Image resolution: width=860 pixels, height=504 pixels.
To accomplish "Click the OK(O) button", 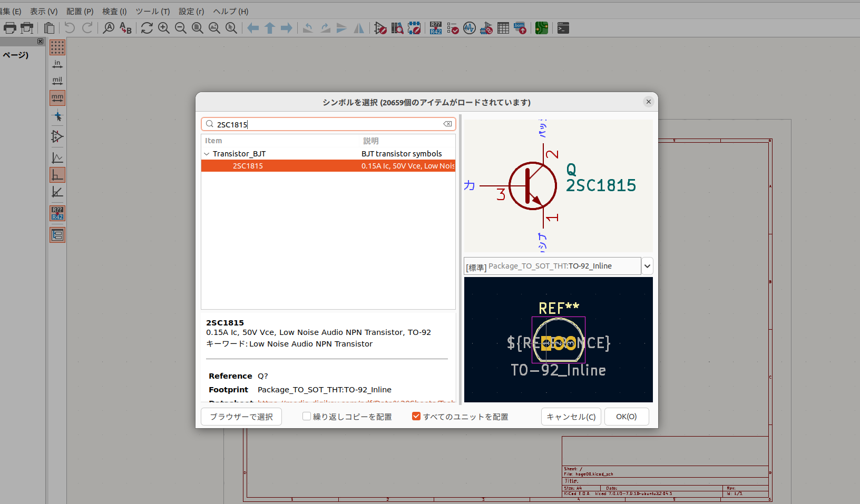I will pyautogui.click(x=626, y=417).
